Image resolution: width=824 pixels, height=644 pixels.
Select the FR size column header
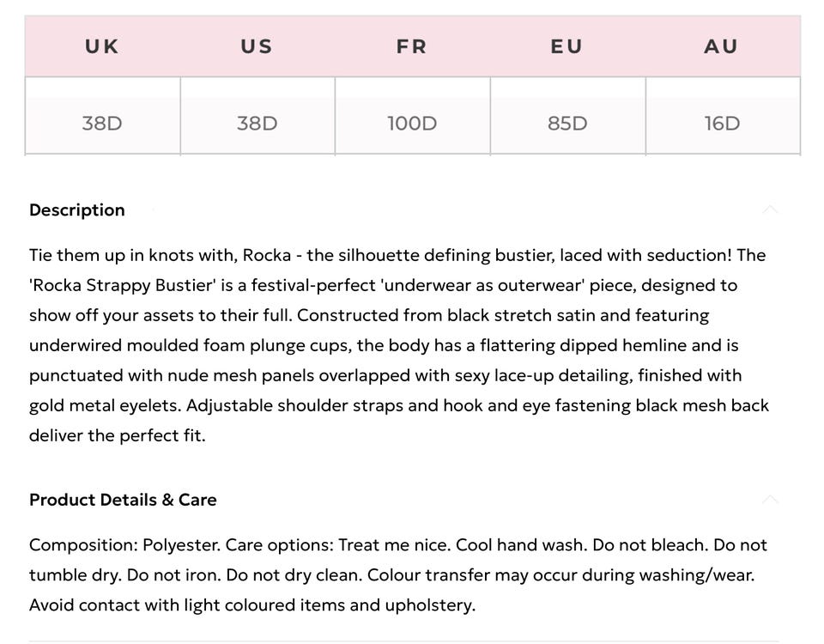point(412,47)
